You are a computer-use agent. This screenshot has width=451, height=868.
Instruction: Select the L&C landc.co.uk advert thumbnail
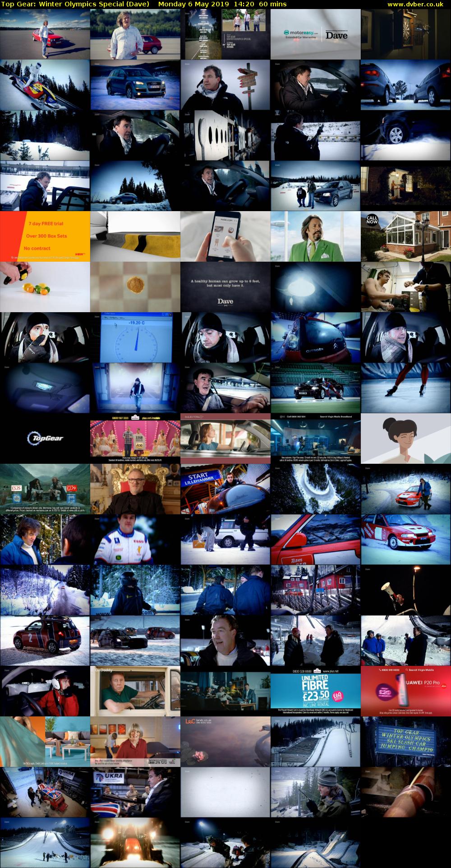coord(225,742)
